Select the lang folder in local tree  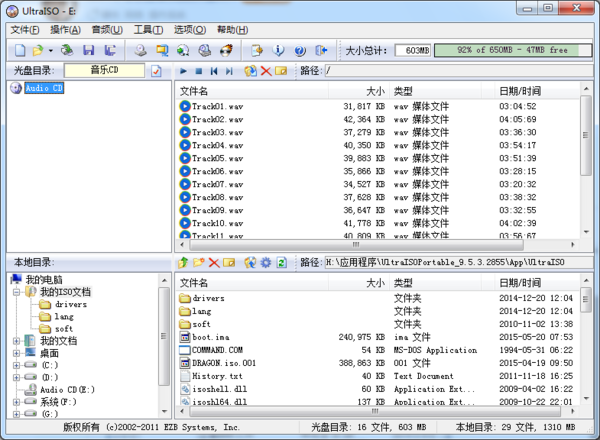pyautogui.click(x=64, y=316)
